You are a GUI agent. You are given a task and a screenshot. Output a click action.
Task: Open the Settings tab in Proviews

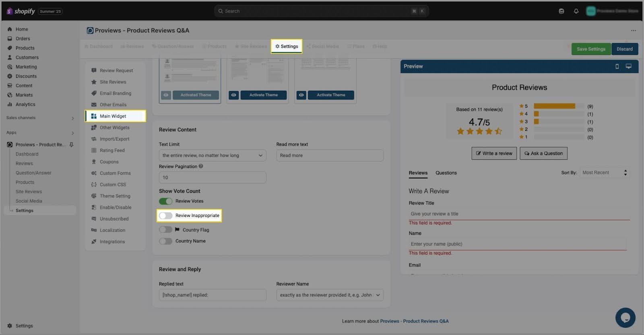tap(287, 46)
